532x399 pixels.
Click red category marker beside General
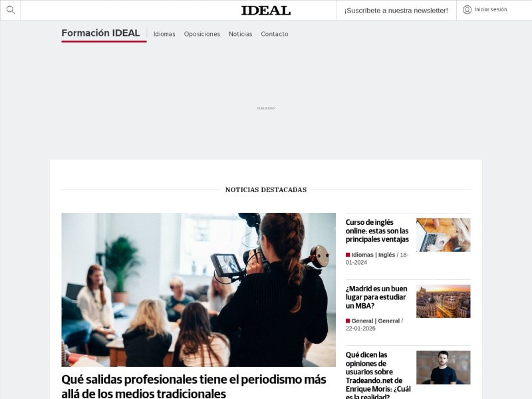click(x=348, y=321)
